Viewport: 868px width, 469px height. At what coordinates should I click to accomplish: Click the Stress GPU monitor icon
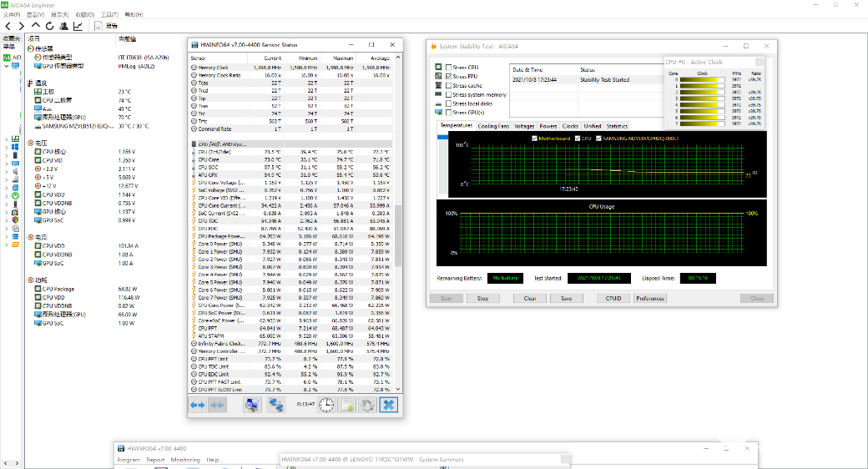[x=438, y=113]
